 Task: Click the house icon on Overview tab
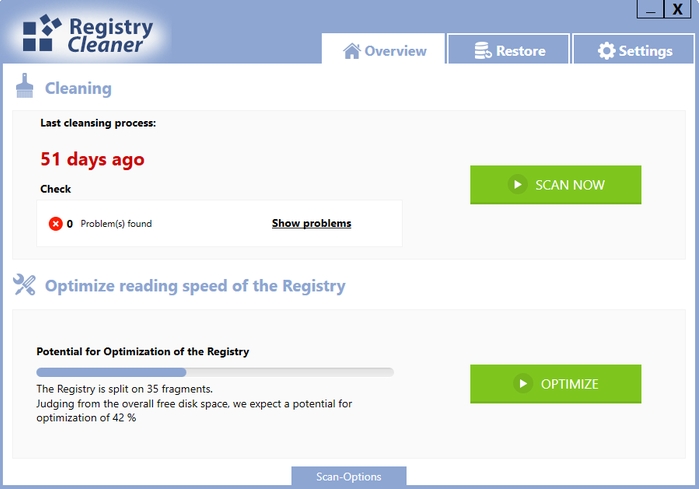pos(352,51)
